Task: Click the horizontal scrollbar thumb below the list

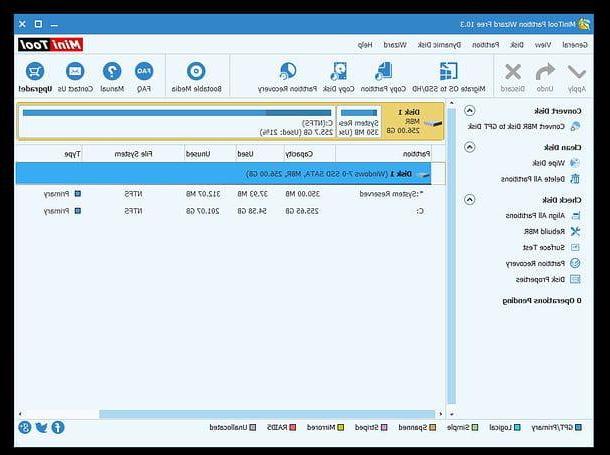Action: [x=267, y=414]
